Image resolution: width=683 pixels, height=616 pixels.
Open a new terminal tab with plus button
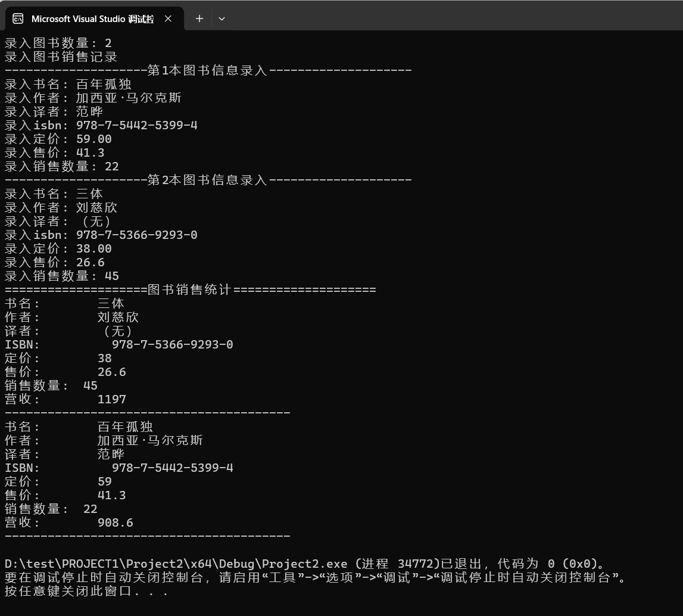coord(199,18)
